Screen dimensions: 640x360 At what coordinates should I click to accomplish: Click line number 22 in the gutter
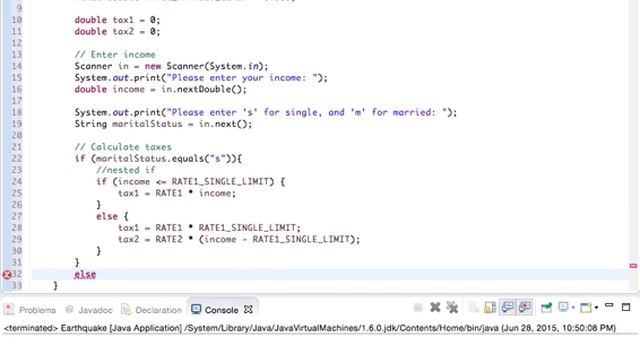point(17,158)
